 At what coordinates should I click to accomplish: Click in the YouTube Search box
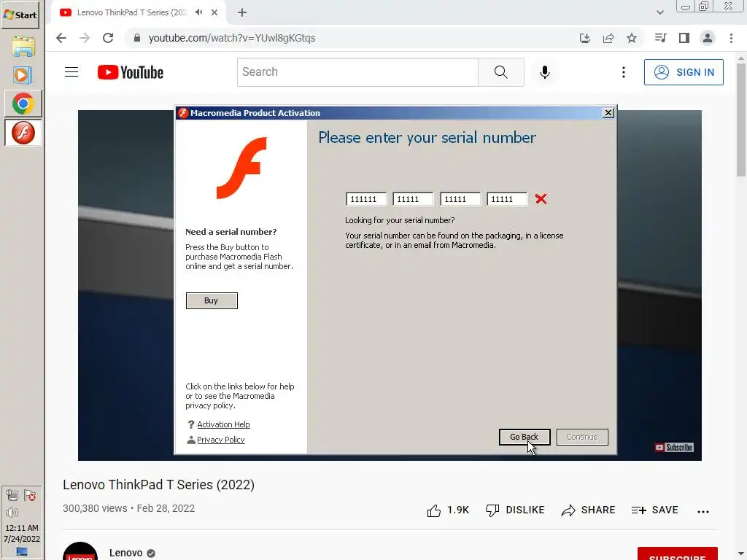pyautogui.click(x=357, y=72)
